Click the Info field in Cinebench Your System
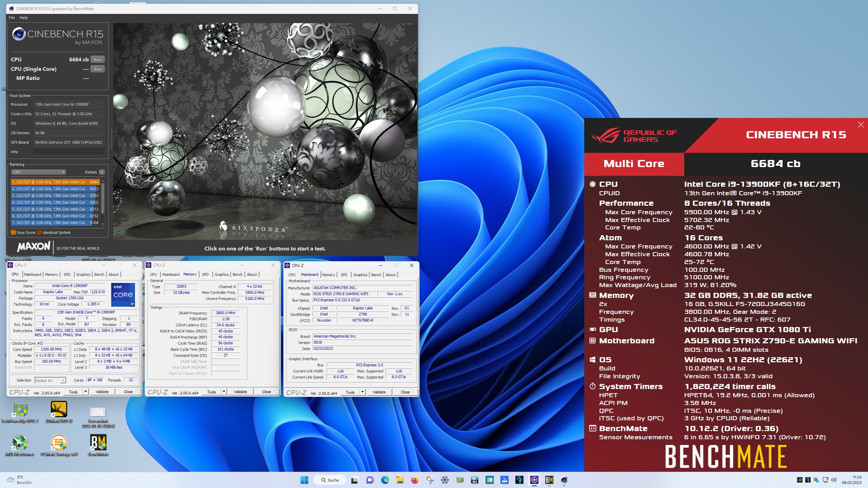 click(x=69, y=152)
